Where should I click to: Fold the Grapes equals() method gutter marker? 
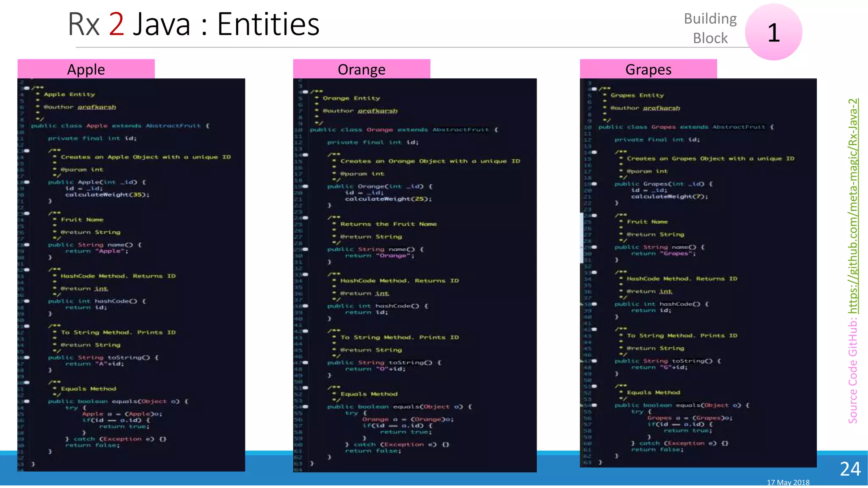tap(594, 405)
